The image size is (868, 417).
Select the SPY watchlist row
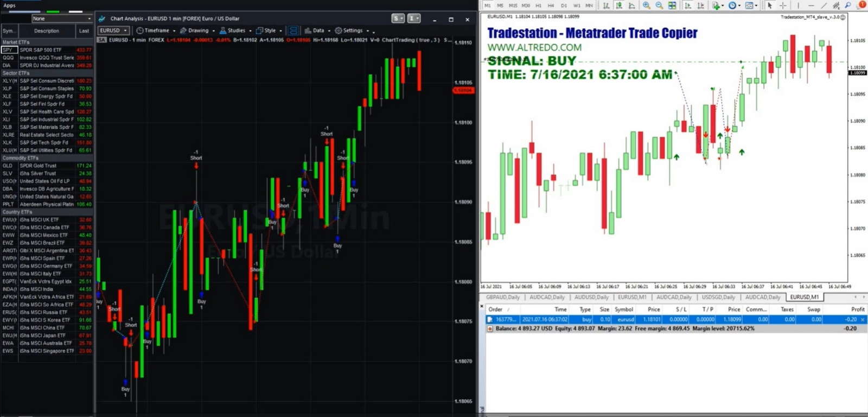click(x=47, y=50)
